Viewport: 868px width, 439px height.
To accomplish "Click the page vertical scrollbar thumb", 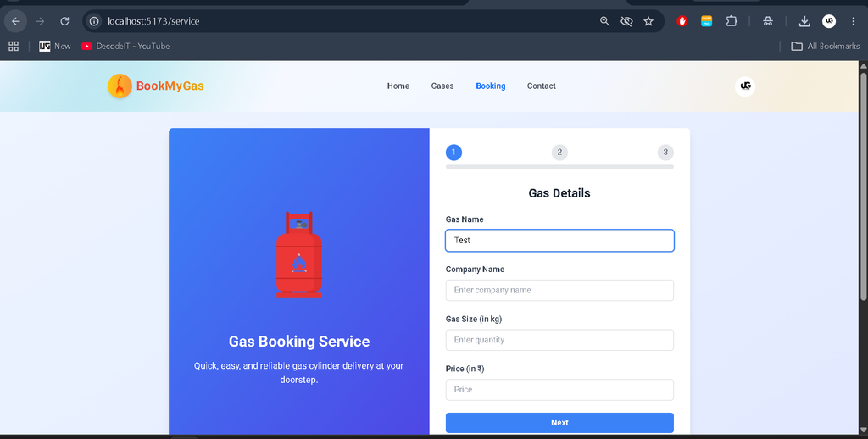I will (863, 186).
